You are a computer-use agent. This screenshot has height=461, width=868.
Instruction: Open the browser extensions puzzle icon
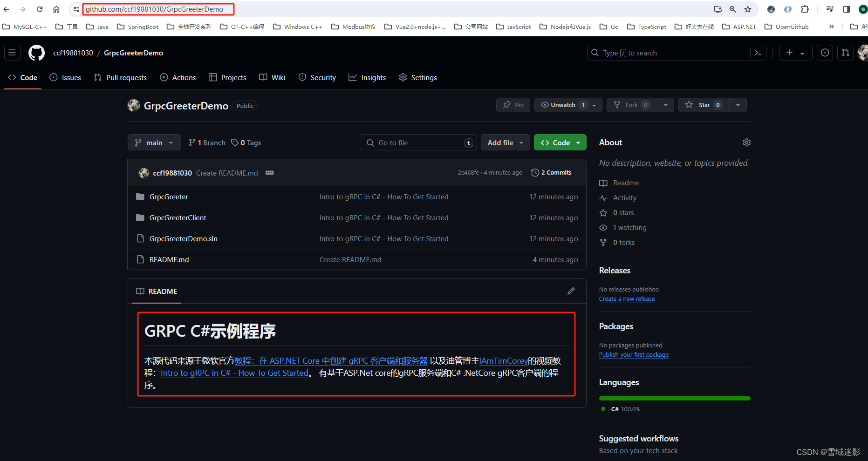[x=805, y=9]
